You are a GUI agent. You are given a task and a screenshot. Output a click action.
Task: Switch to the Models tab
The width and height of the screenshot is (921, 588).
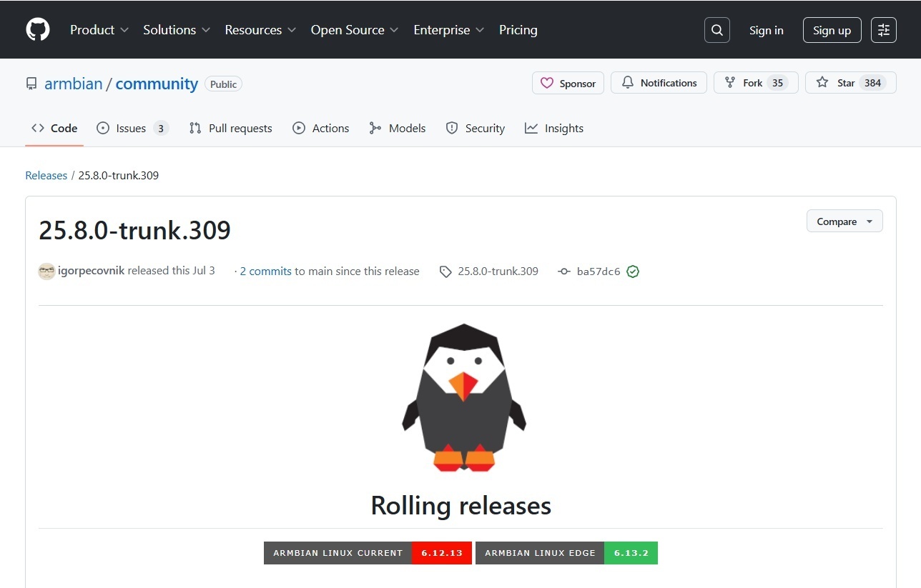pyautogui.click(x=398, y=129)
